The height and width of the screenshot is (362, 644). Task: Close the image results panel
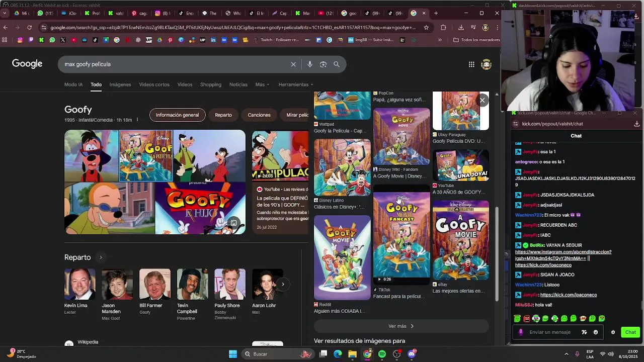(482, 100)
